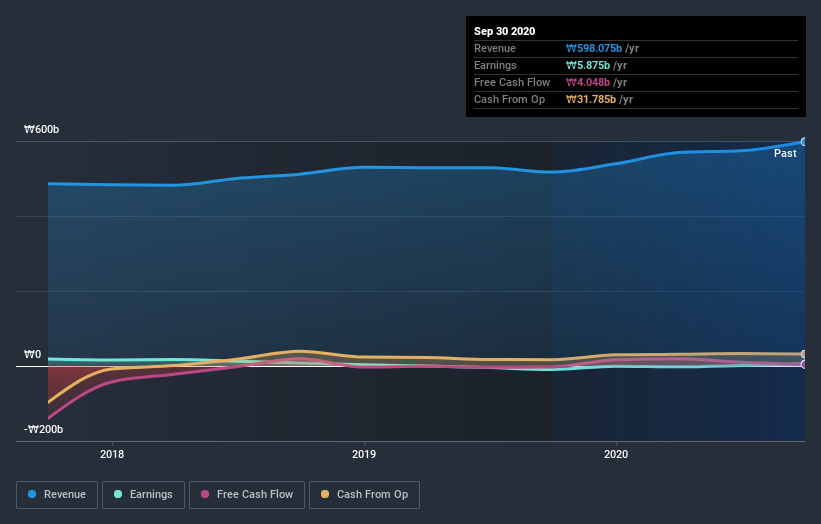
Task: Click the Free Cash Flow label in tooltip
Action: click(x=512, y=83)
